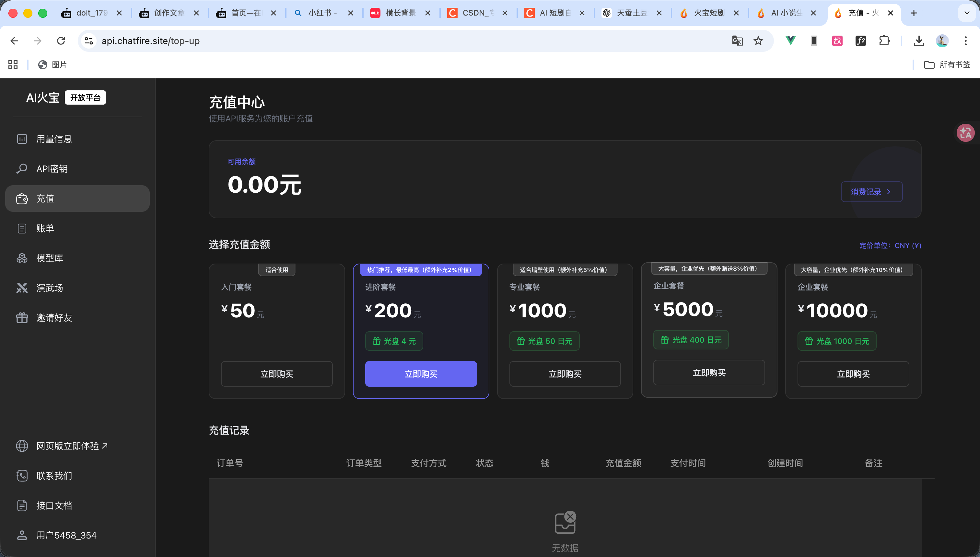Image resolution: width=980 pixels, height=557 pixels.
Task: Open the 接口文档 API documentation
Action: tap(54, 505)
